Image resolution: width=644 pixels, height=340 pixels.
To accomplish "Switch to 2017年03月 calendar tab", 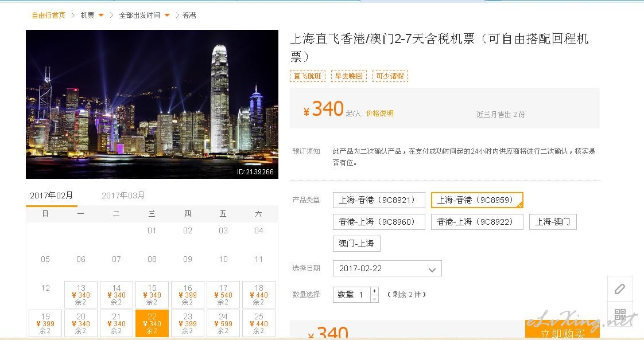I will point(123,196).
